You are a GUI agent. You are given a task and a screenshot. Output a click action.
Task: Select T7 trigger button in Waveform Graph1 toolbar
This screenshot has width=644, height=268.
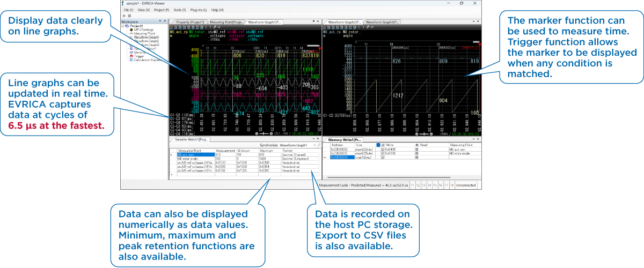(x=197, y=27)
